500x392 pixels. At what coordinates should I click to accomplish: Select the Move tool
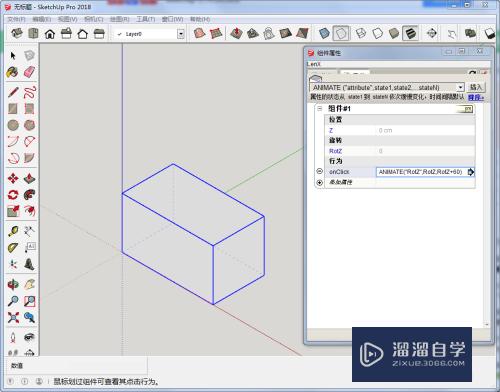coord(13,178)
